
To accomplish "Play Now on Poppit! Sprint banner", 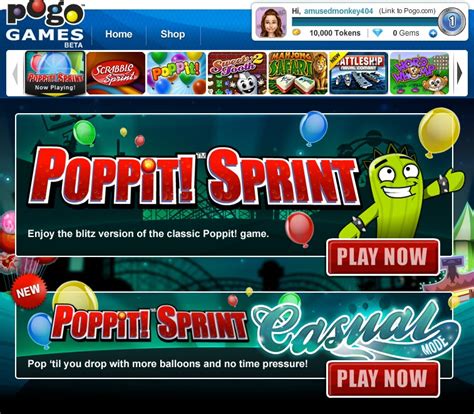I will (x=383, y=257).
